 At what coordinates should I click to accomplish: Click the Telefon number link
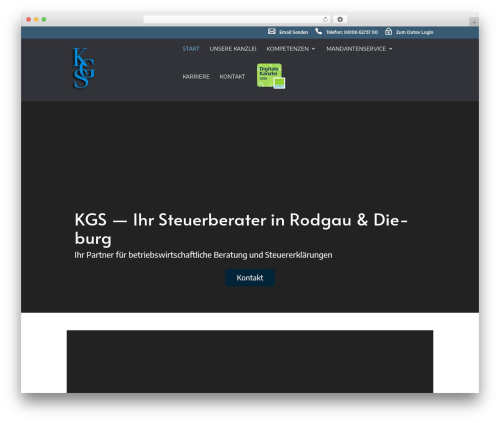(352, 32)
